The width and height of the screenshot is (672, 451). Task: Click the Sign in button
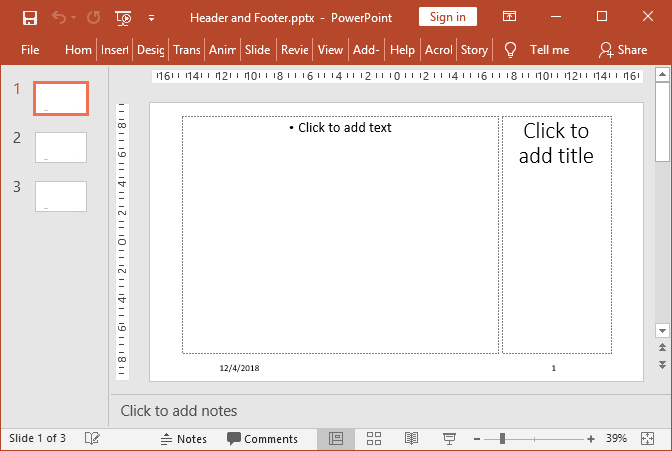click(447, 17)
